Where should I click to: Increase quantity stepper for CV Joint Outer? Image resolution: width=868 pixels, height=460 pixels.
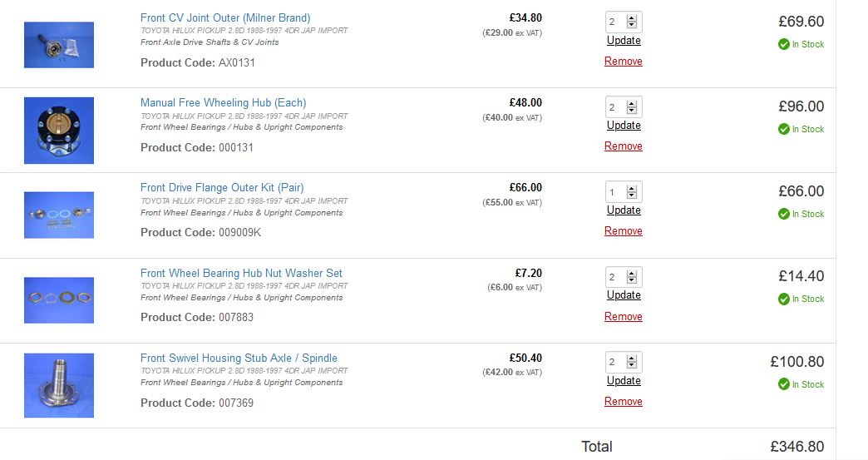(x=632, y=19)
